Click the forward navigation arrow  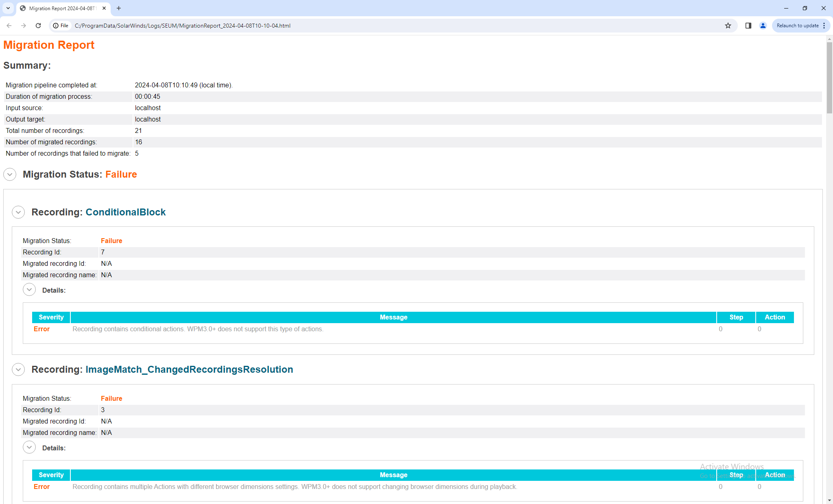24,25
